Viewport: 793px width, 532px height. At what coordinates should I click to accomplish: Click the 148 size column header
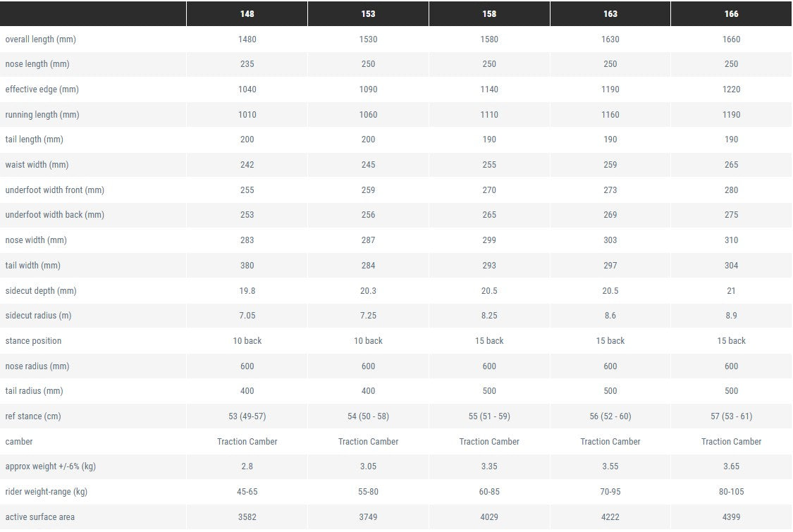pos(247,14)
